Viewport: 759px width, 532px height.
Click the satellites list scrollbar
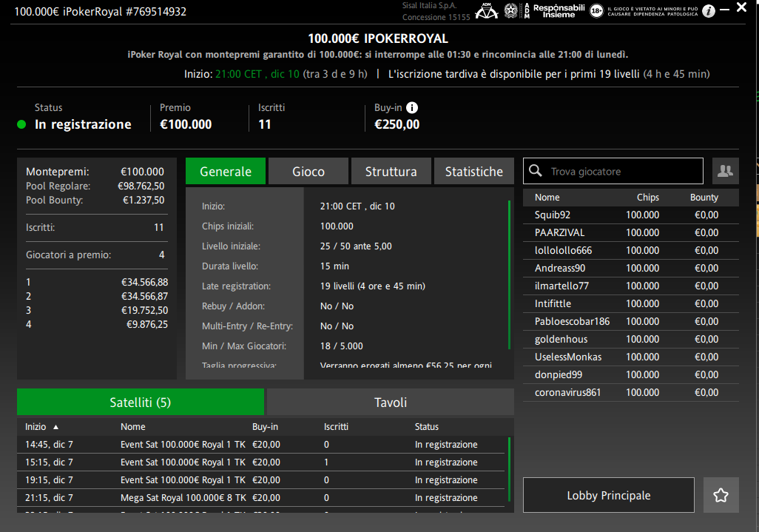pyautogui.click(x=509, y=470)
